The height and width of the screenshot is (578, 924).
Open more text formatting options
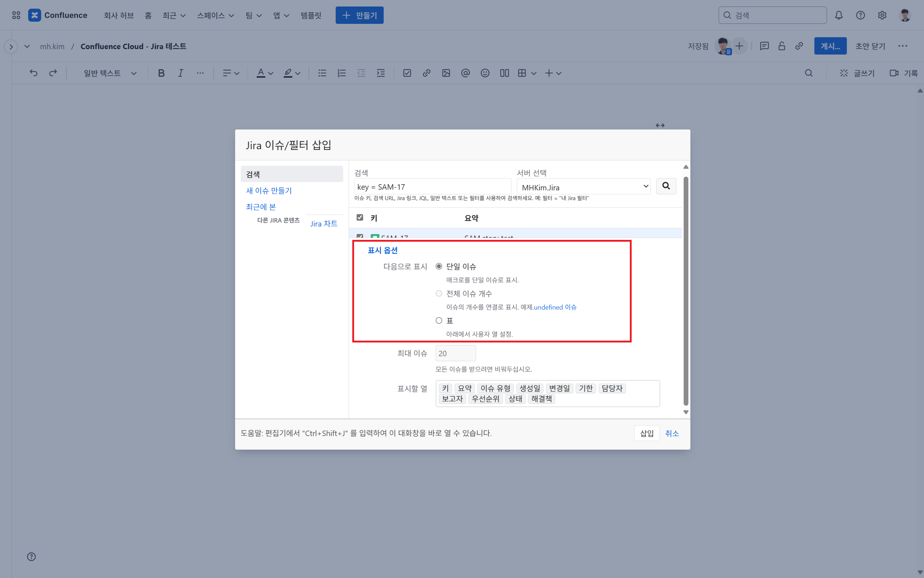[200, 73]
